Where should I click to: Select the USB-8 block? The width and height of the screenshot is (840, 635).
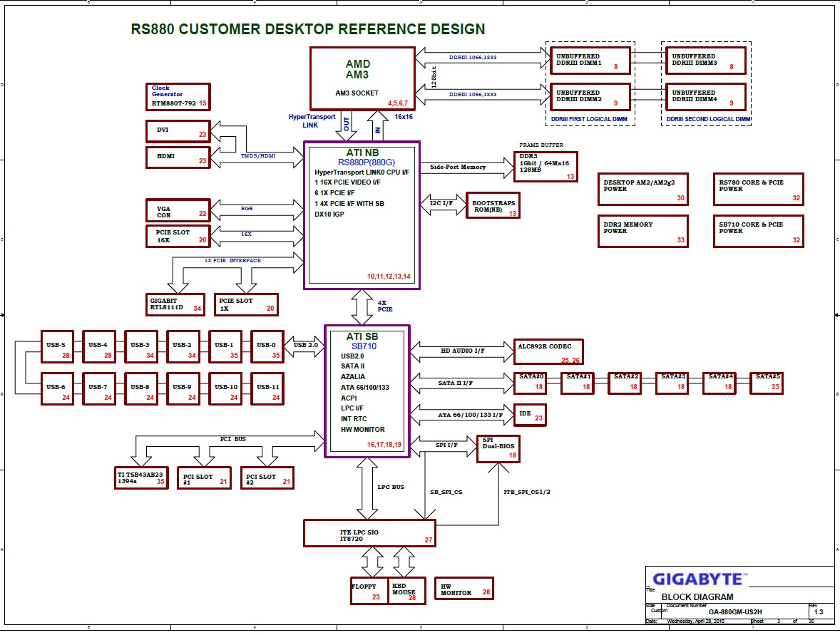point(141,388)
